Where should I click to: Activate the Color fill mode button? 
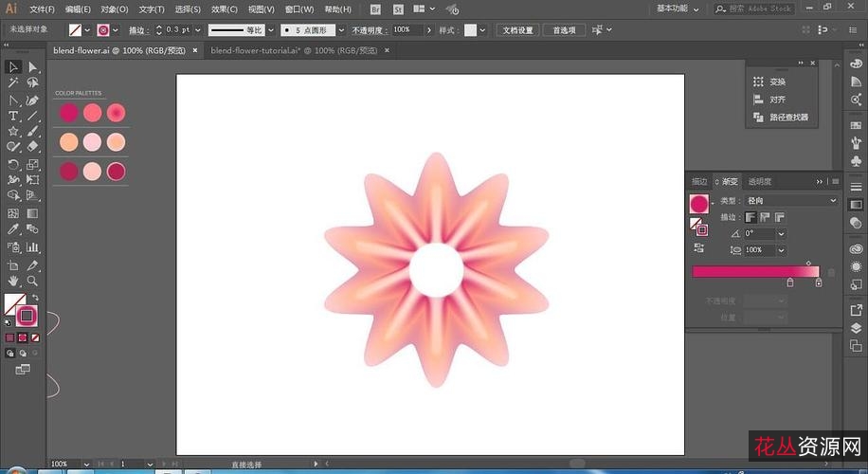pos(10,337)
